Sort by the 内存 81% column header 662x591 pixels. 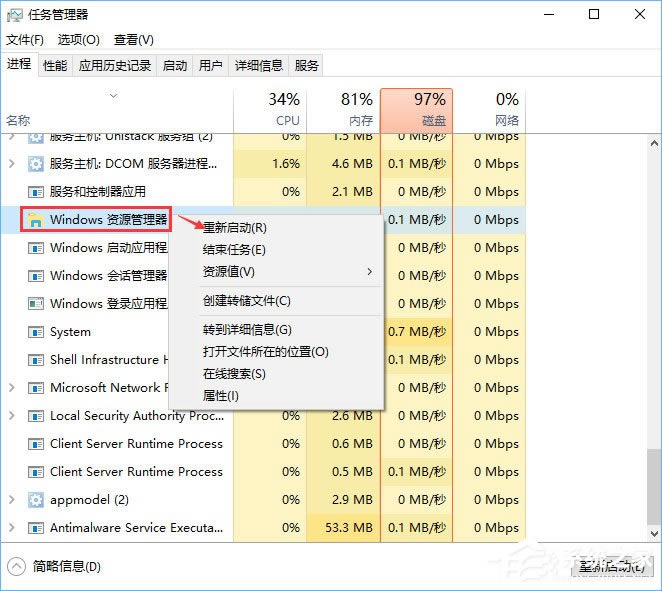click(343, 110)
